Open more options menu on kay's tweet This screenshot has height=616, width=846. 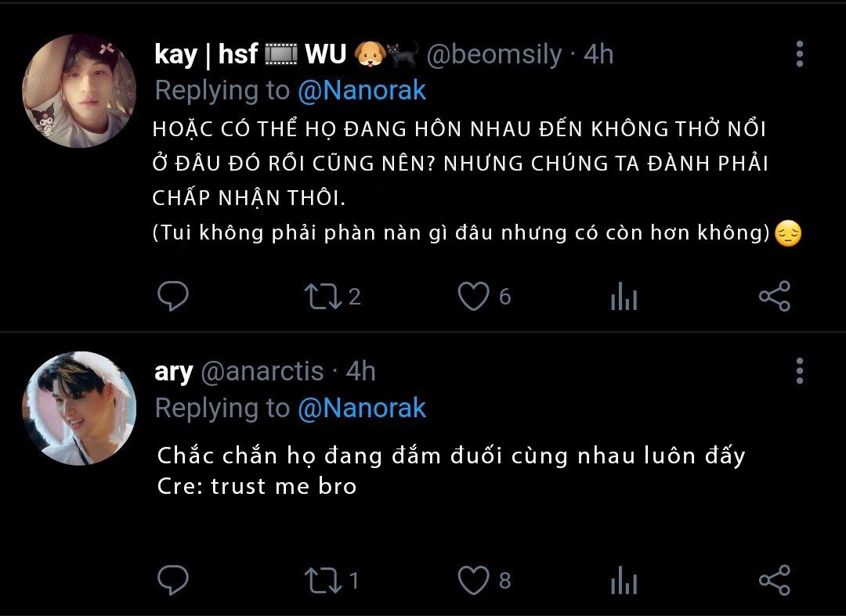(x=800, y=54)
